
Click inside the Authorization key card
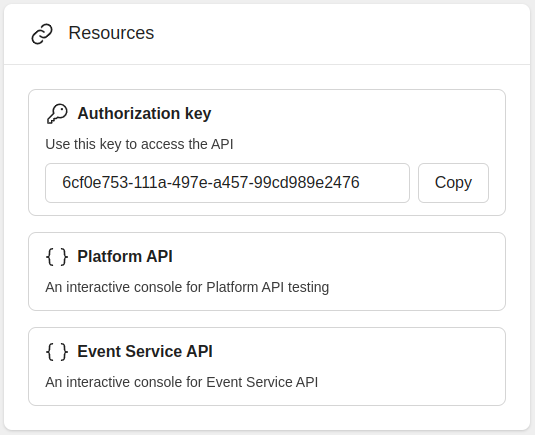click(267, 153)
